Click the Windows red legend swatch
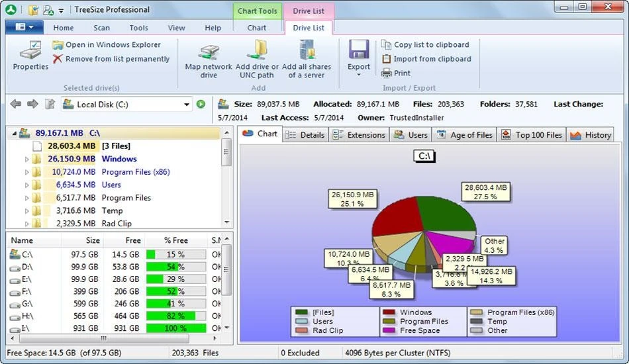The height and width of the screenshot is (364, 629). [389, 312]
